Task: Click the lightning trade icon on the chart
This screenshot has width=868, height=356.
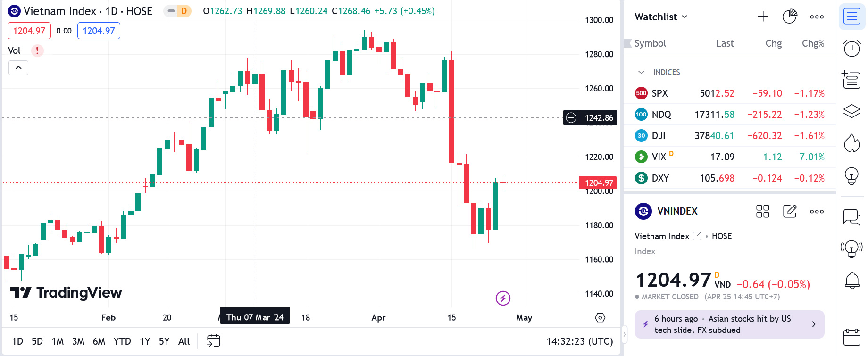Action: pos(503,299)
